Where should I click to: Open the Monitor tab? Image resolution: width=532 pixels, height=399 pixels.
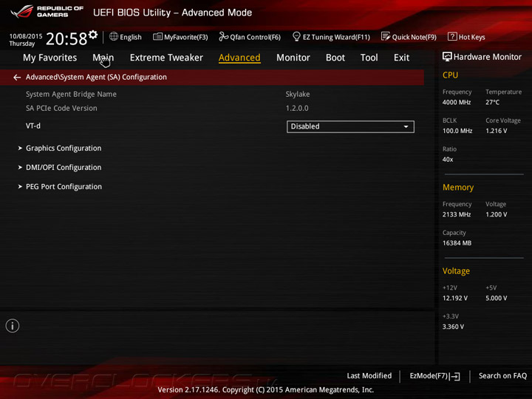coord(293,58)
